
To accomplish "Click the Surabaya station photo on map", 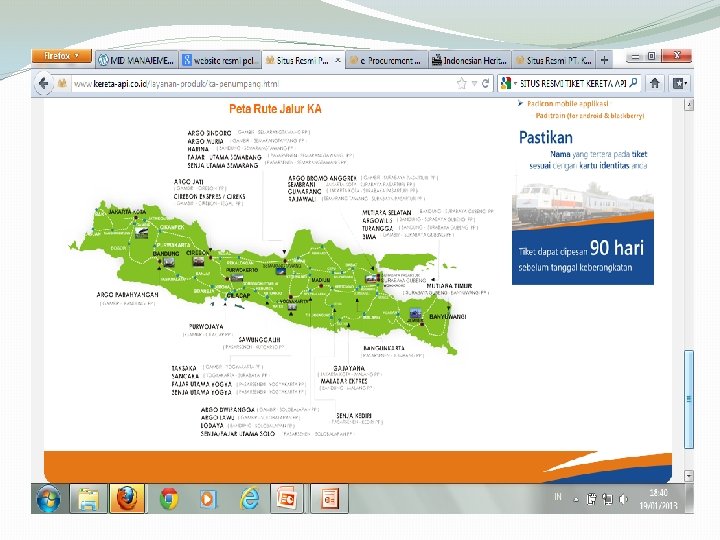I will coord(372,278).
